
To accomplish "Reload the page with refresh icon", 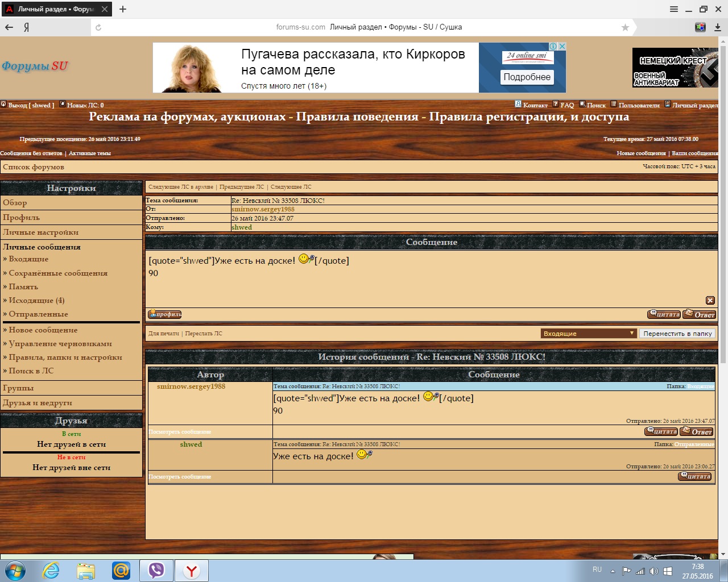I will (x=98, y=27).
